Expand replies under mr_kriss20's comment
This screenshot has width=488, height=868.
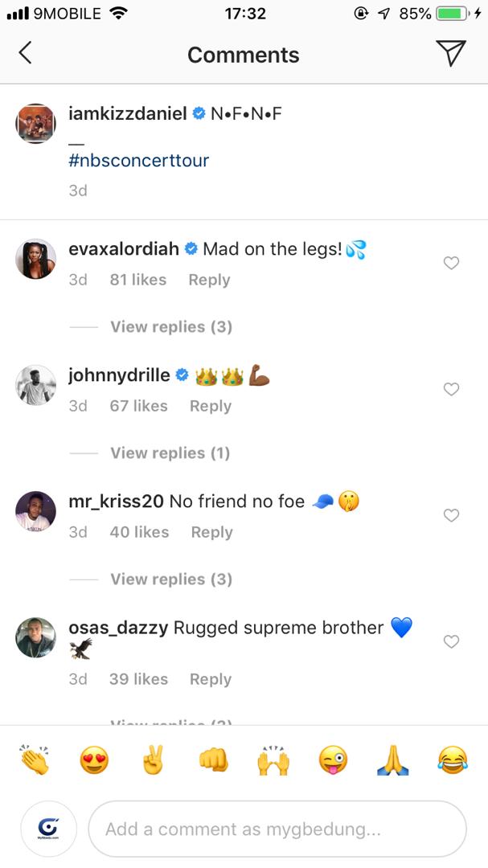coord(170,579)
